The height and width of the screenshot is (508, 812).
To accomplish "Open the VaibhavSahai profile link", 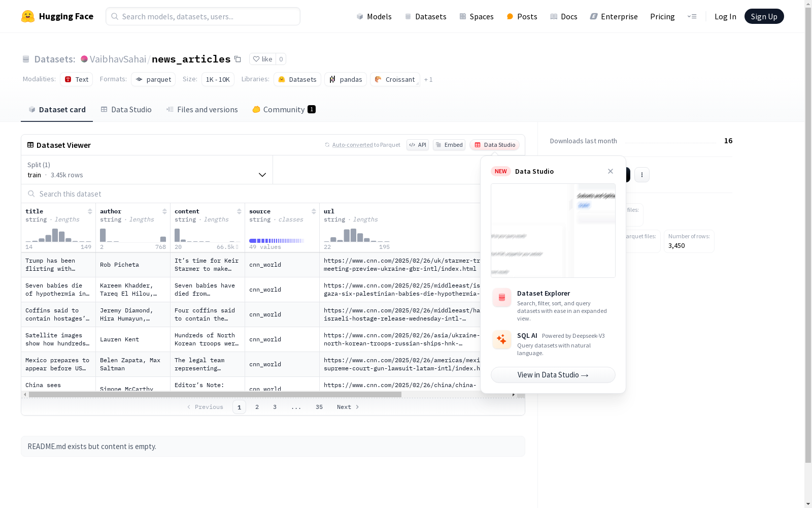I will pyautogui.click(x=118, y=59).
